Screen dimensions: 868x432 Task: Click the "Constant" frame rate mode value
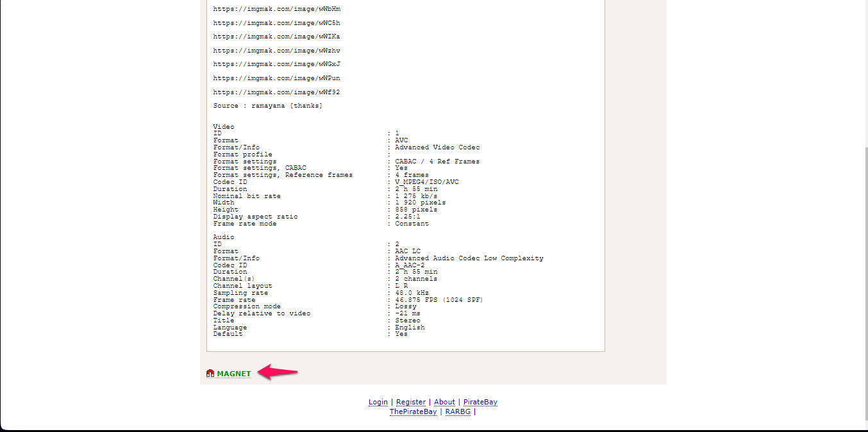(412, 224)
